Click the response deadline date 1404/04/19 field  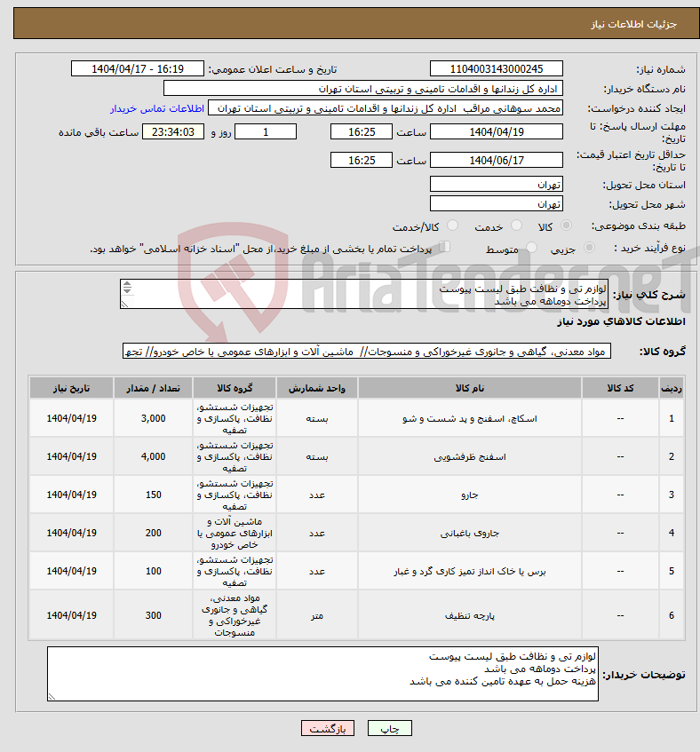pos(496,132)
